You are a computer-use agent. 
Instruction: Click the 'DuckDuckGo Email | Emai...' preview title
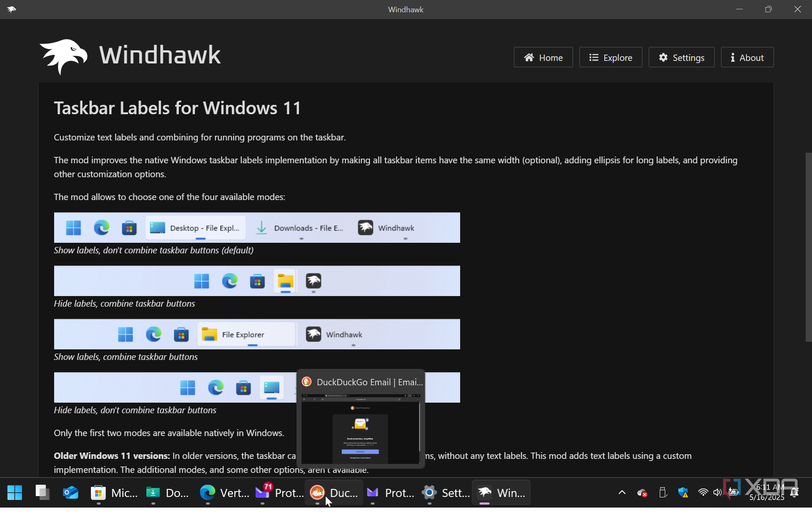click(370, 382)
